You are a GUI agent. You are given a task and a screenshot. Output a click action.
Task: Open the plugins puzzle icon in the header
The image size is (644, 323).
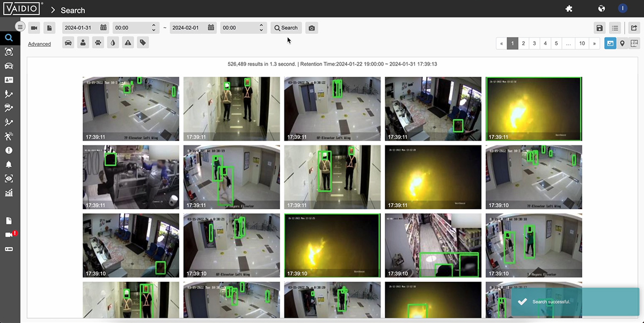click(569, 9)
